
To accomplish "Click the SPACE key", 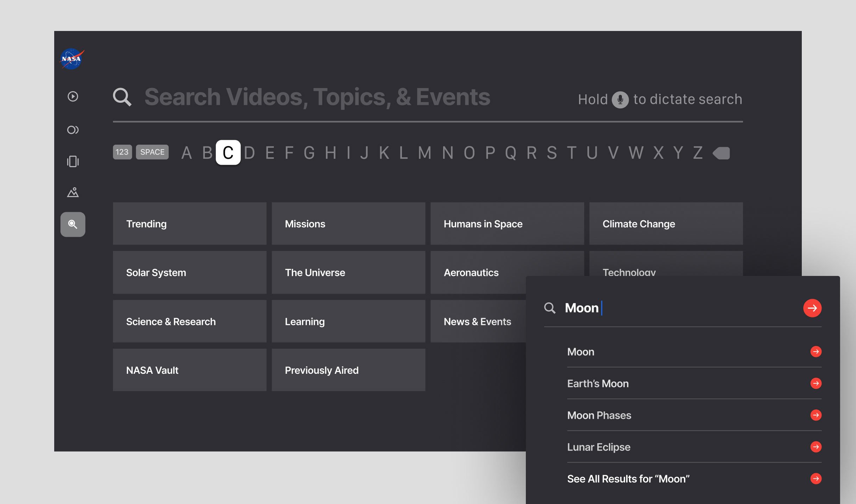I will point(152,152).
